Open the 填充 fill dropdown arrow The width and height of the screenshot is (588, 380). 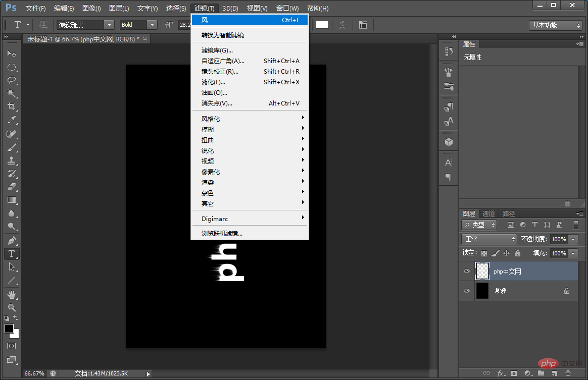(573, 253)
